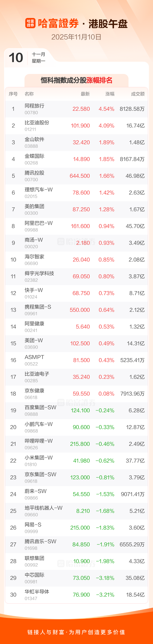Click the 中芯国际 stock name
153x644 pixels.
coord(34,575)
